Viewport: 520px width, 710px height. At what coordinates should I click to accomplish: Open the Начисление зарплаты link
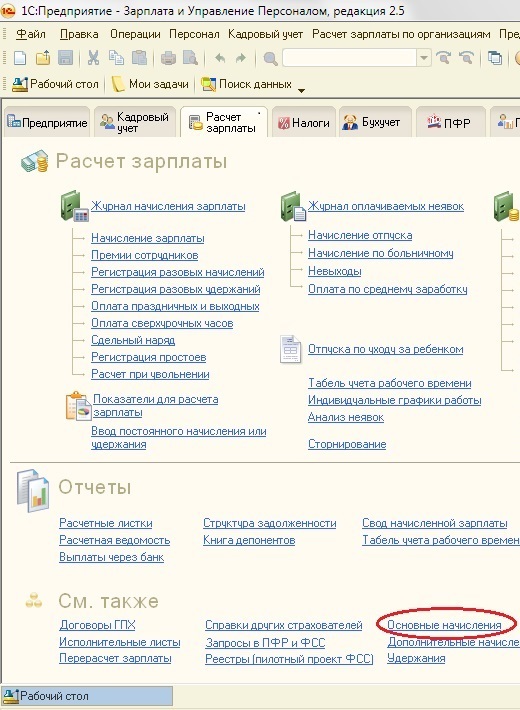148,238
